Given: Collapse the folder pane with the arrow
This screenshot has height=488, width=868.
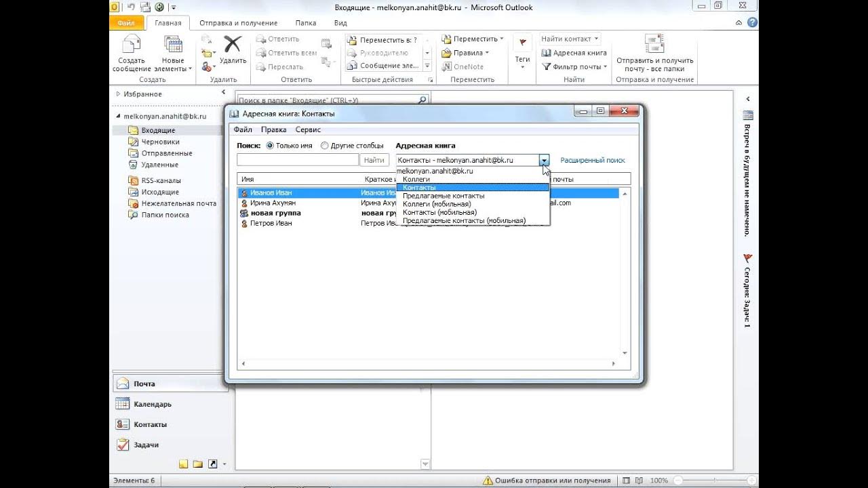Looking at the screenshot, I should [223, 92].
